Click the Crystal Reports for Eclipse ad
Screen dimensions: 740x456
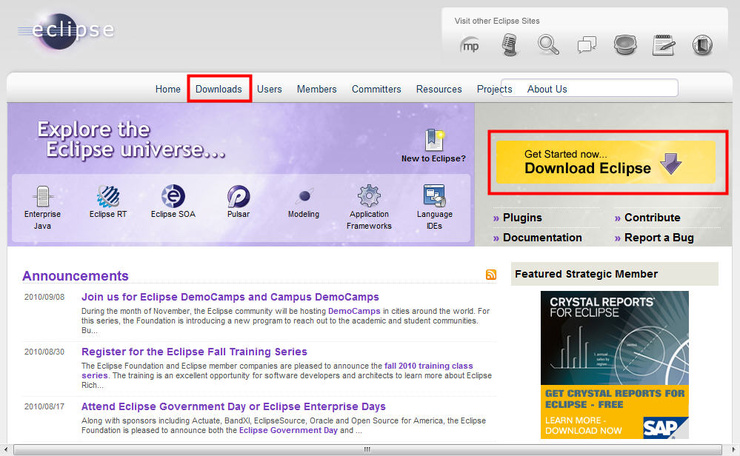click(614, 364)
